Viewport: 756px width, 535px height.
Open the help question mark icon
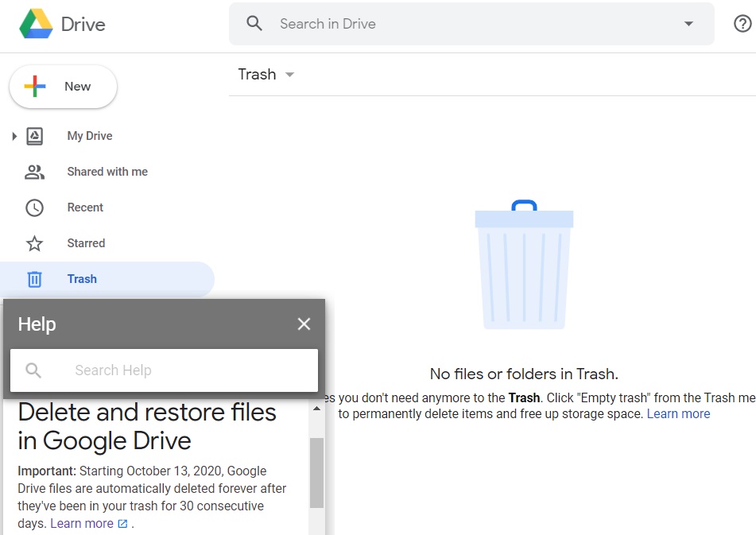(x=742, y=24)
